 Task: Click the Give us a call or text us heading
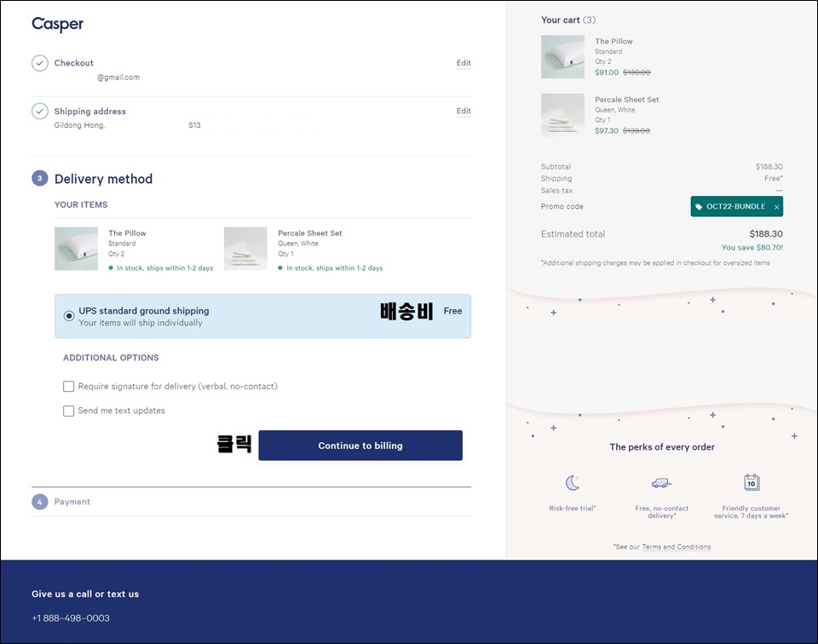(x=85, y=594)
